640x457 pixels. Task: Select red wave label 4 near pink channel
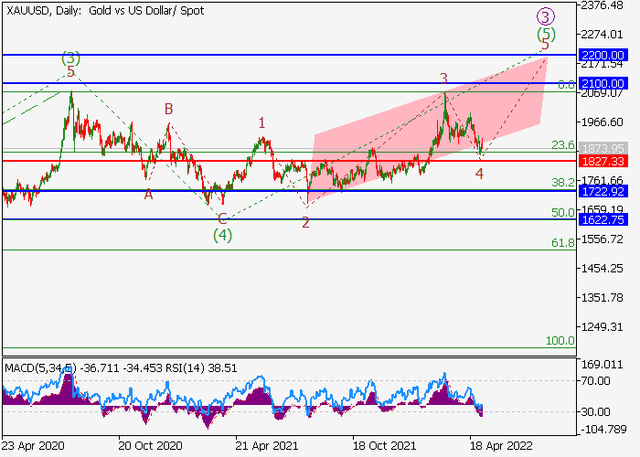(x=479, y=173)
